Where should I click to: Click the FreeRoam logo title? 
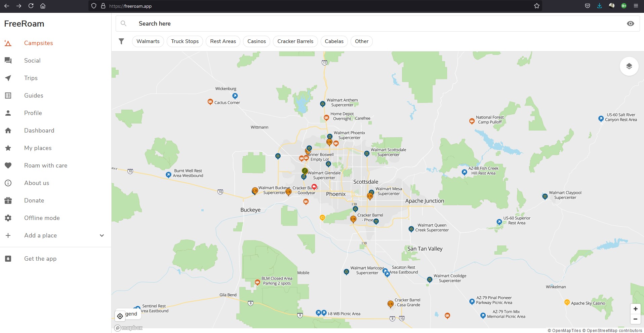click(x=24, y=24)
